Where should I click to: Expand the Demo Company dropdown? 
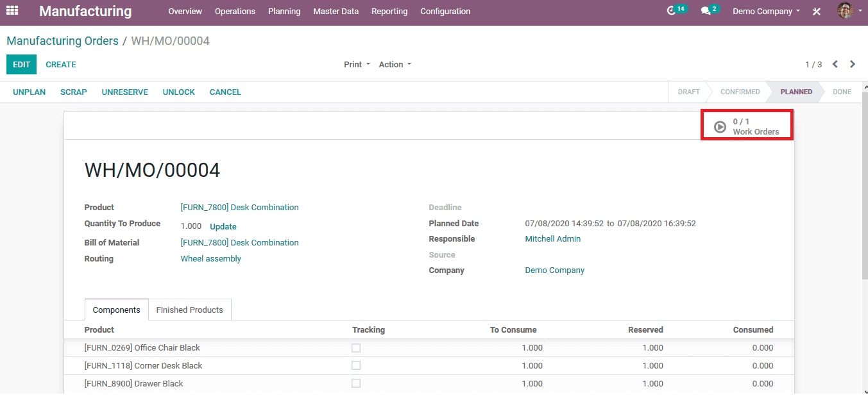click(766, 12)
